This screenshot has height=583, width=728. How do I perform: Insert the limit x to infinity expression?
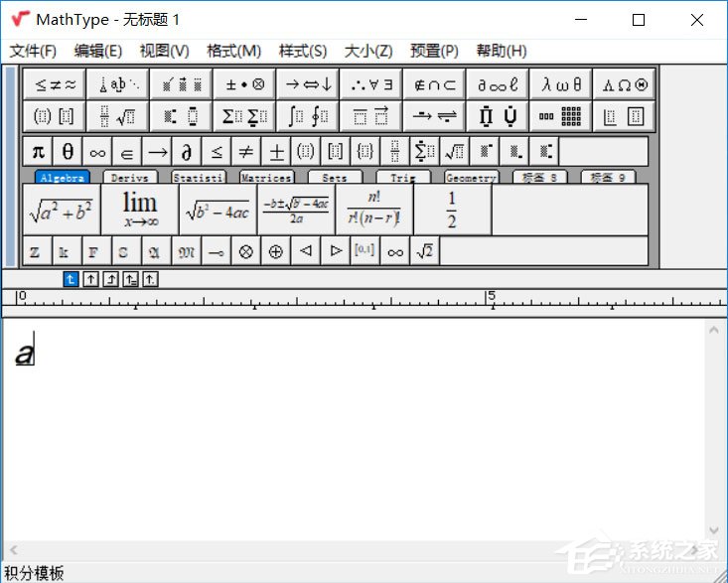point(140,210)
